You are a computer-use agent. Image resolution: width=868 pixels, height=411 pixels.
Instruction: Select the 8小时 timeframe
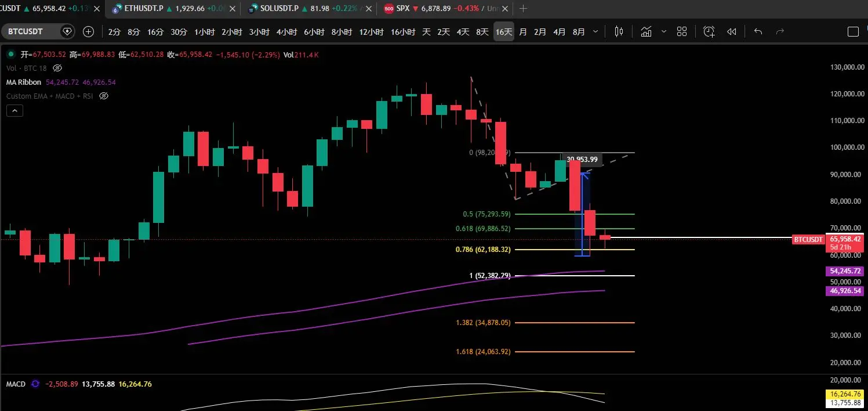point(342,32)
